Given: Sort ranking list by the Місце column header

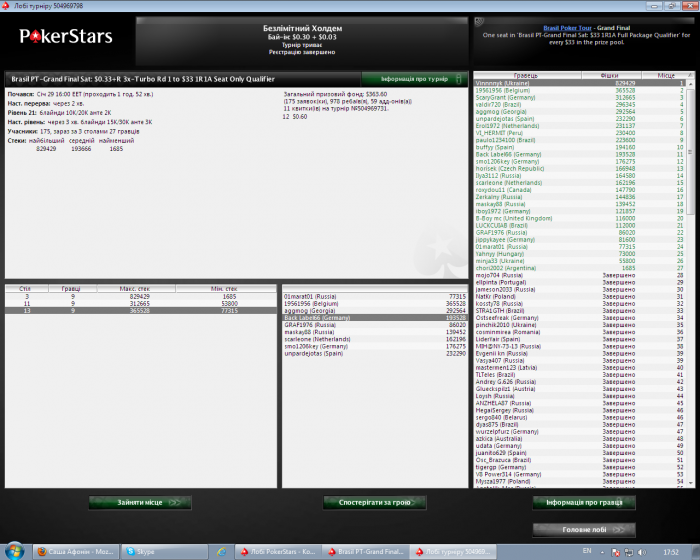Looking at the screenshot, I should tap(665, 75).
